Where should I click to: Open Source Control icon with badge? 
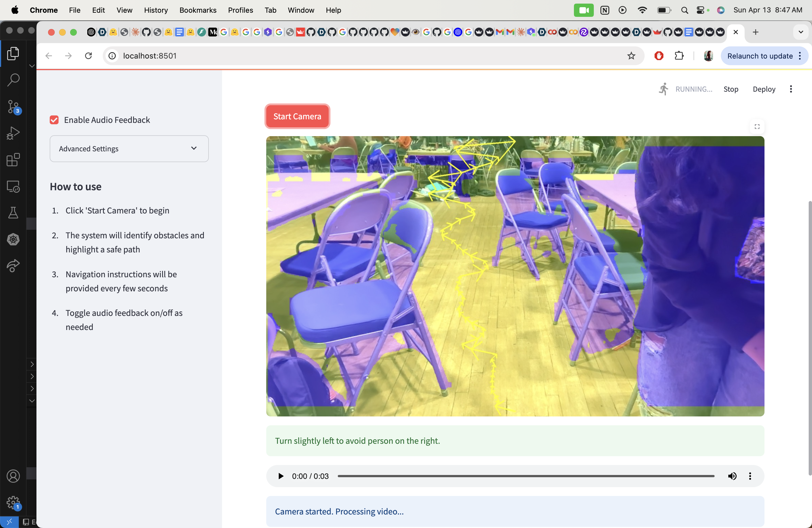coord(13,107)
